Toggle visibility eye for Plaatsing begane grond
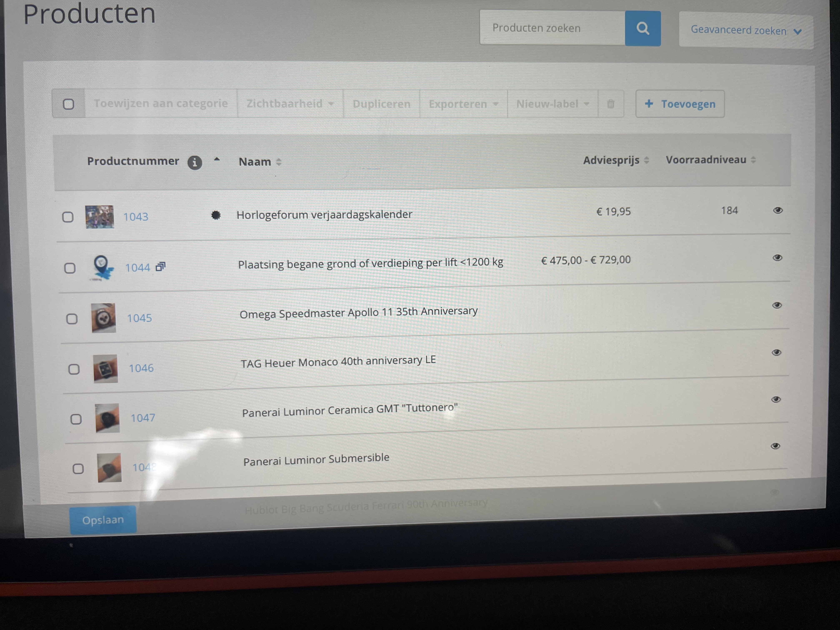840x630 pixels. click(x=777, y=258)
